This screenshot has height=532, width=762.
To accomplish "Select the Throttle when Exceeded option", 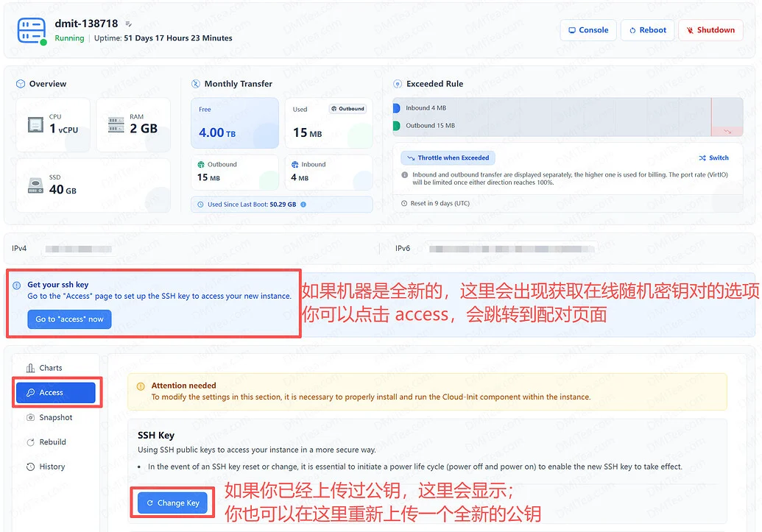I will point(448,158).
